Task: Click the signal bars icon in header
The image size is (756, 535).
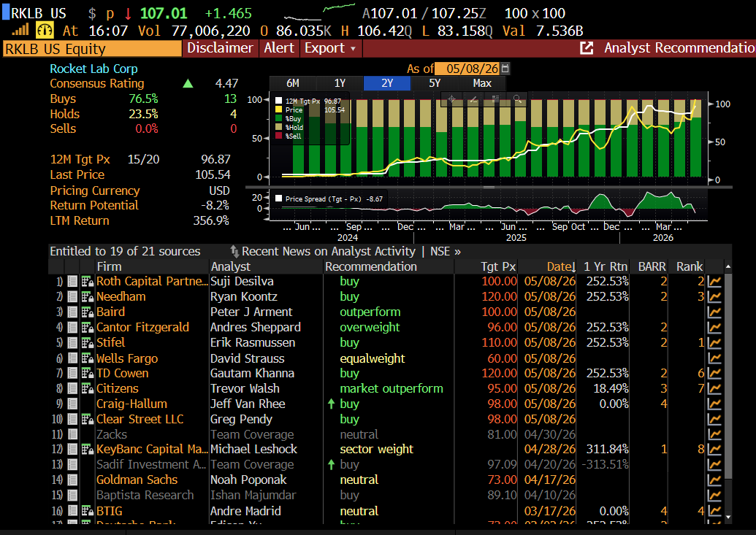Action: (20, 31)
